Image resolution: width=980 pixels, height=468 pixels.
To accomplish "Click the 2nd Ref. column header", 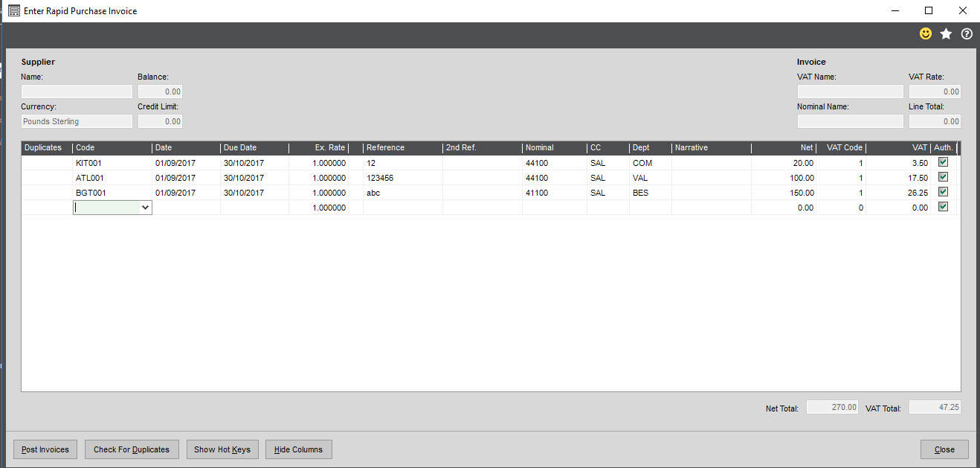I will click(x=482, y=148).
